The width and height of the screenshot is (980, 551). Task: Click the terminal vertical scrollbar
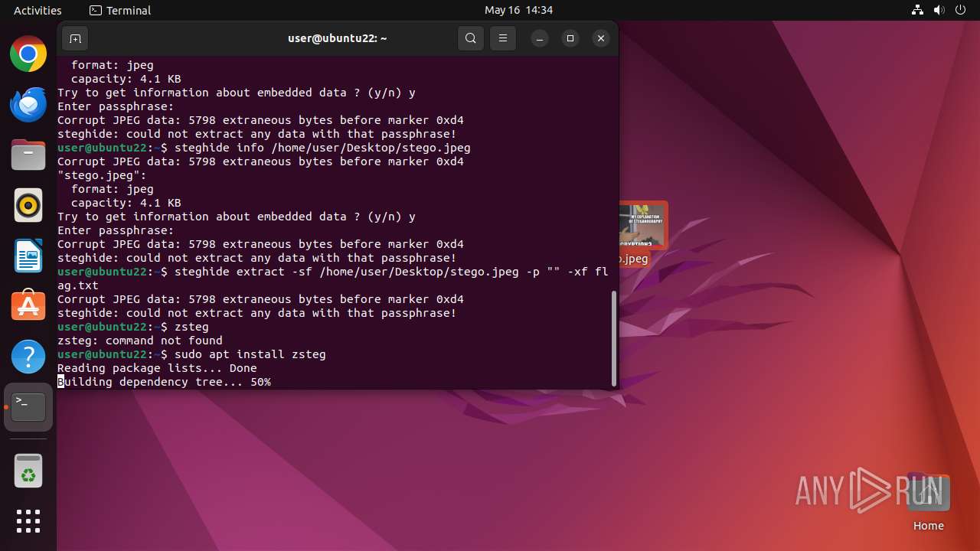614,338
